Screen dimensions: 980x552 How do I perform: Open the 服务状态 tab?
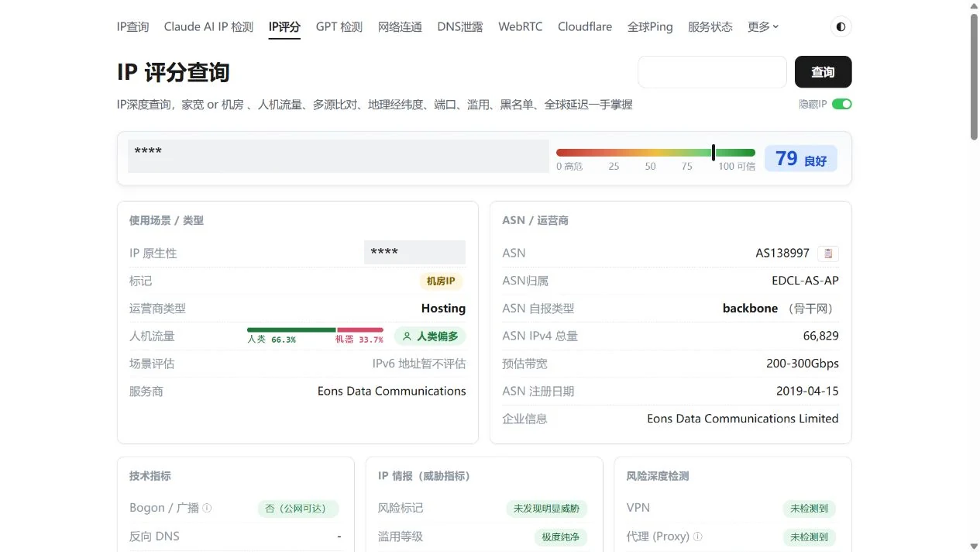710,27
